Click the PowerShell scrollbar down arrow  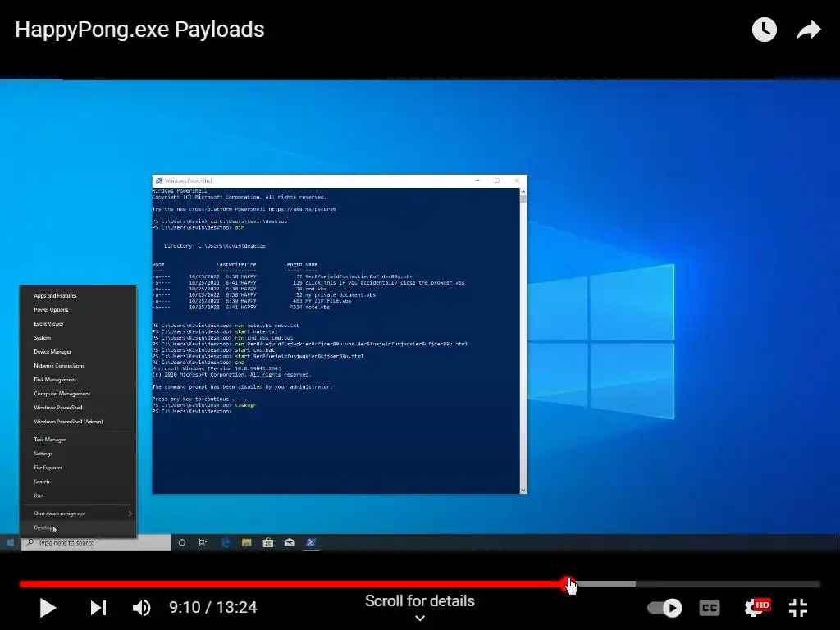coord(523,490)
